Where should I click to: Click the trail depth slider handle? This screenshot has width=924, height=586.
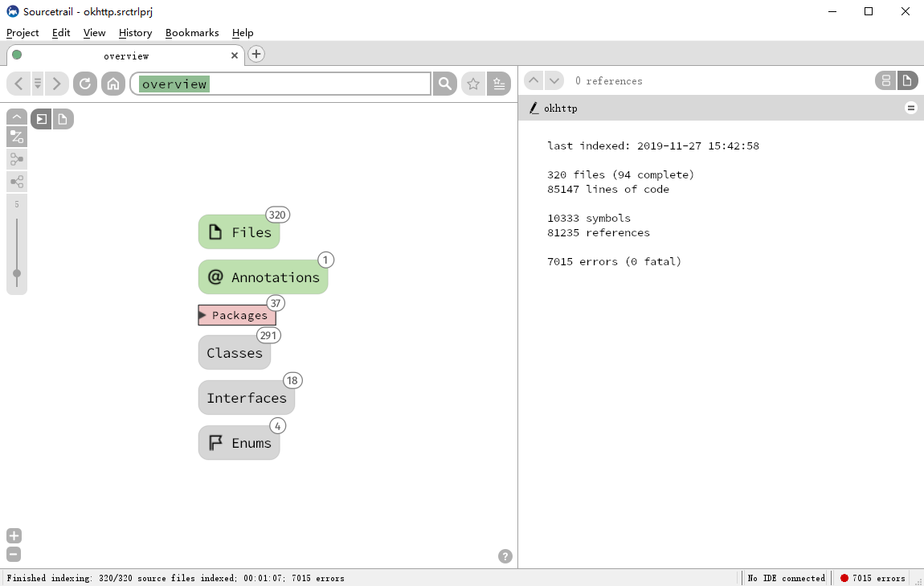tap(17, 273)
